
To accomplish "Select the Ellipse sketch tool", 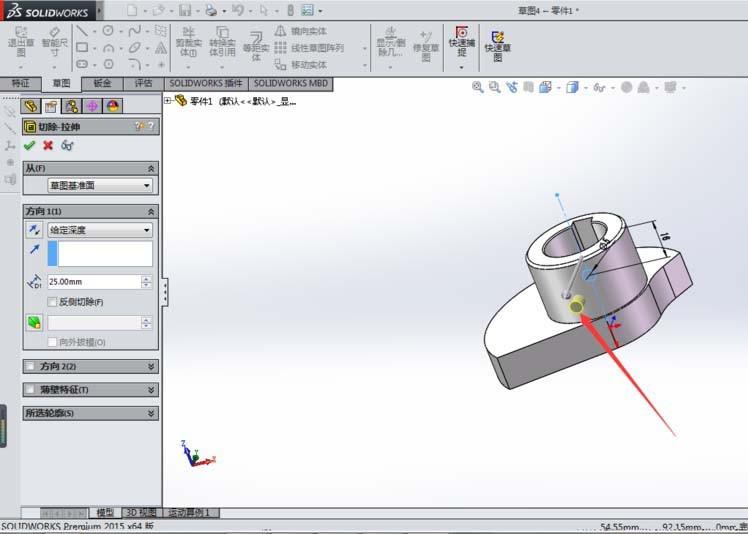I will click(135, 48).
